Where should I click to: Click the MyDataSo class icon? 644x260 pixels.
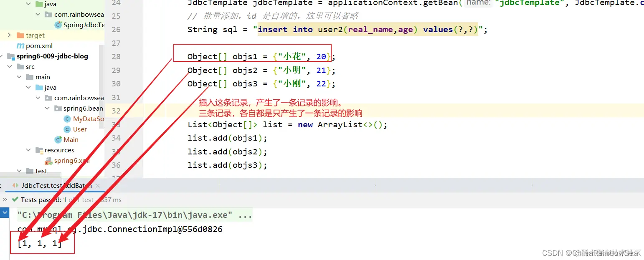pos(67,119)
